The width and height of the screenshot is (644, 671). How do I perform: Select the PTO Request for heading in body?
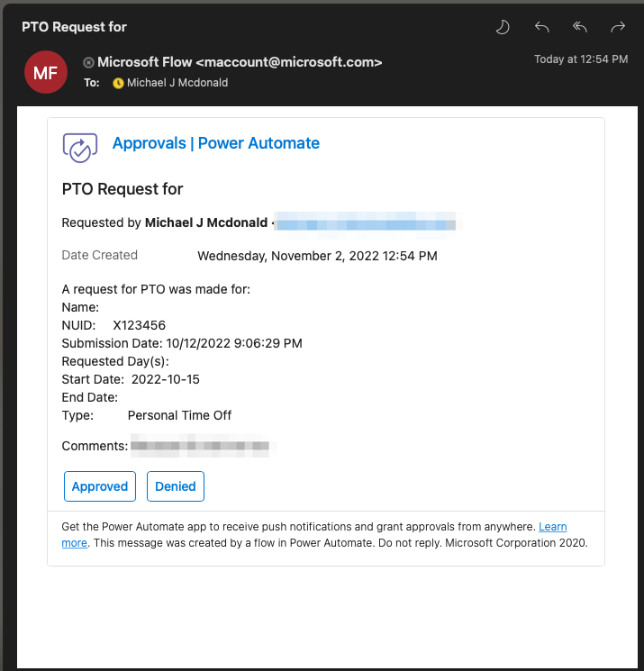point(122,189)
